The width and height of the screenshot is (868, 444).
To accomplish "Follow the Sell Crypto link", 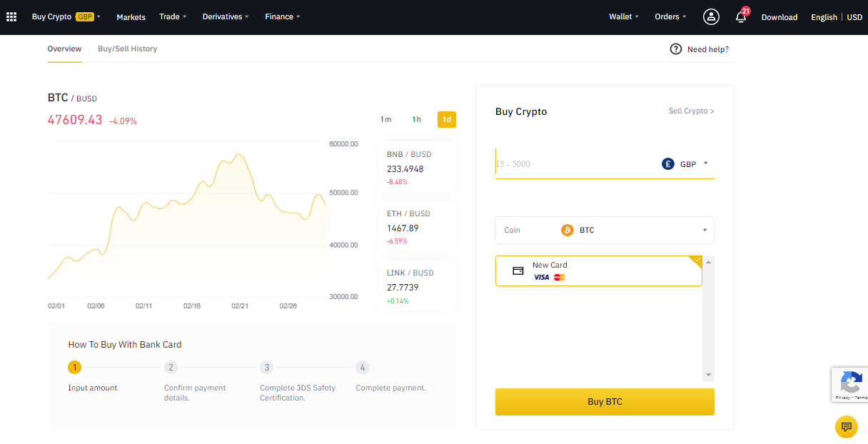I will [691, 111].
